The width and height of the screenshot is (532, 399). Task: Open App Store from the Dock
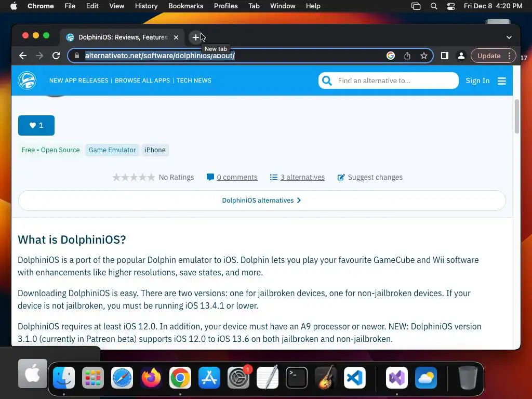coord(209,378)
